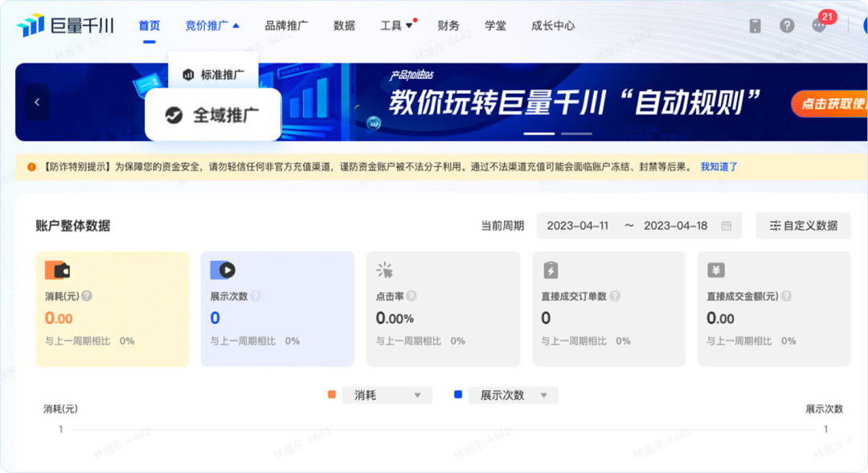Click the calendar icon in date range
This screenshot has width=868, height=473.
[x=727, y=225]
